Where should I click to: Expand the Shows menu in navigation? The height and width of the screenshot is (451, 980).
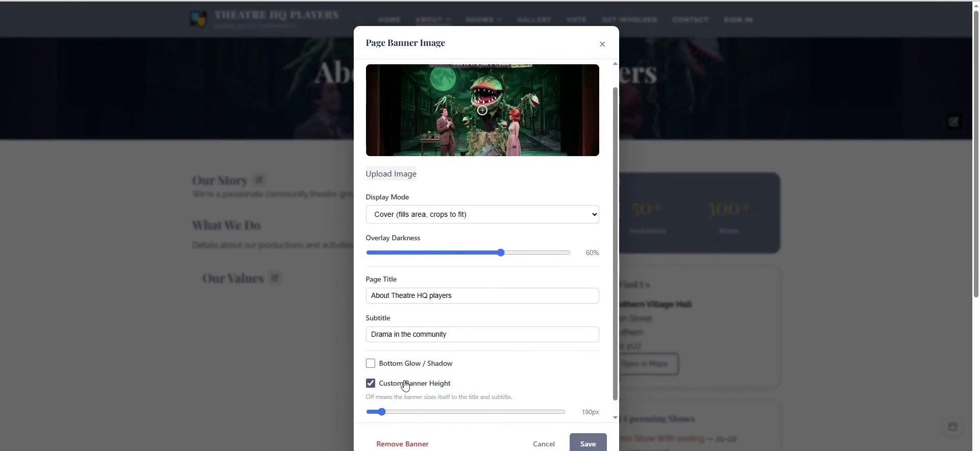point(484,20)
